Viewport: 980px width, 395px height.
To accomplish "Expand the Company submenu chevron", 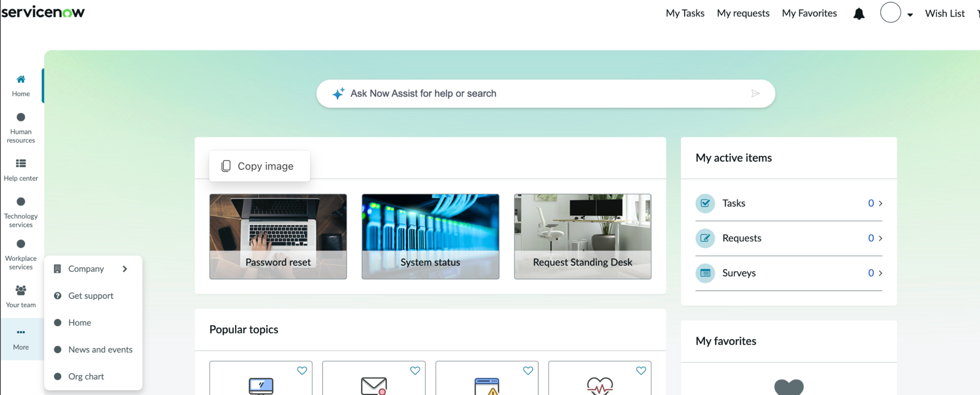I will pyautogui.click(x=125, y=269).
